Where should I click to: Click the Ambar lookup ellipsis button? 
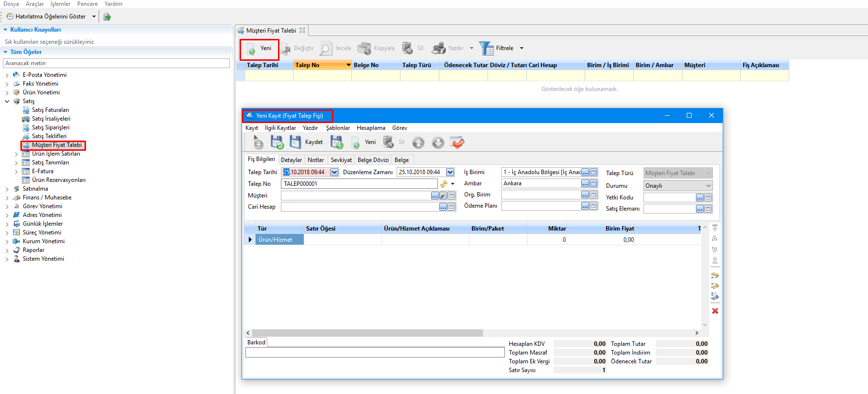point(585,183)
